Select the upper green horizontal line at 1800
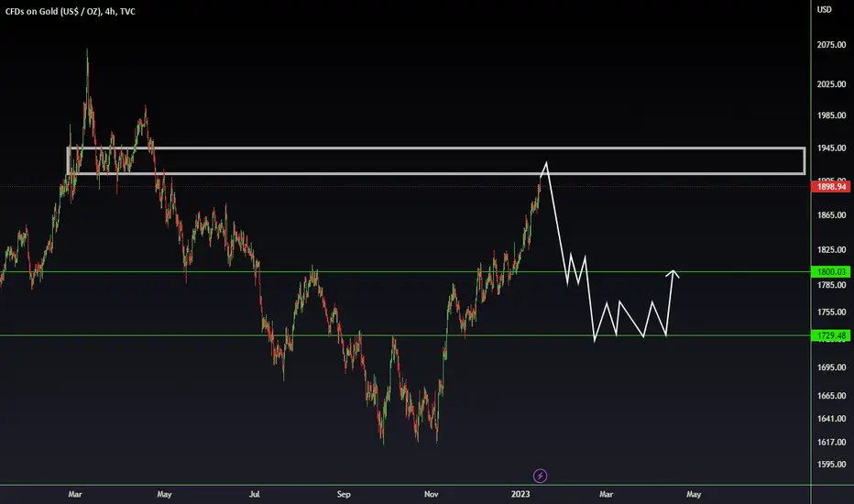The width and height of the screenshot is (854, 504). tap(405, 272)
